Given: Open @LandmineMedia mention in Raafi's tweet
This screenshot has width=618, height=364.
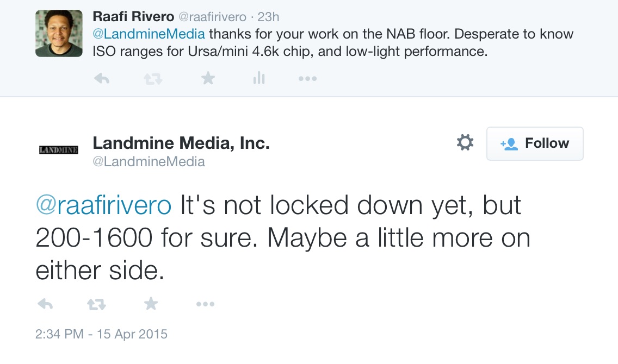Looking at the screenshot, I should [x=149, y=34].
